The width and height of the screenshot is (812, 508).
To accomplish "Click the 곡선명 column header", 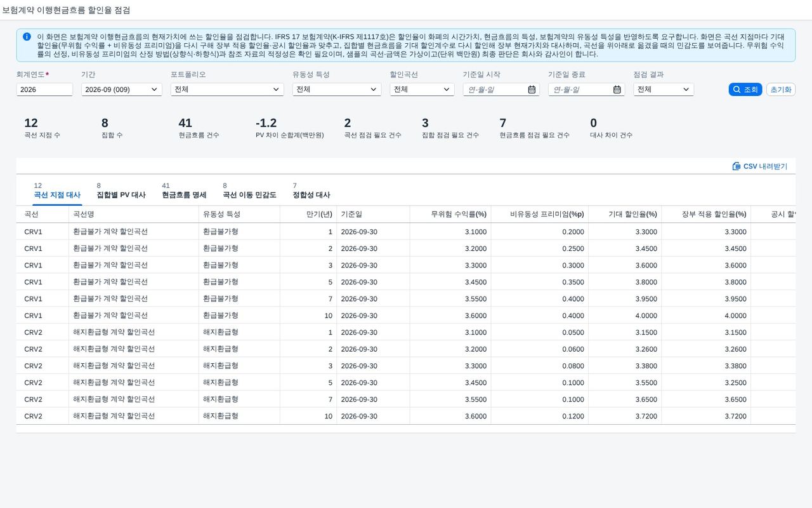I will [x=133, y=215].
